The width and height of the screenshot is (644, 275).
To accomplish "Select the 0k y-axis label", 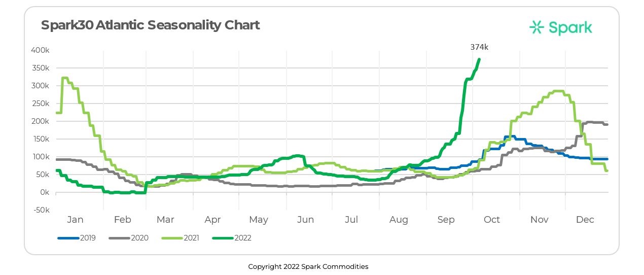I will point(44,192).
